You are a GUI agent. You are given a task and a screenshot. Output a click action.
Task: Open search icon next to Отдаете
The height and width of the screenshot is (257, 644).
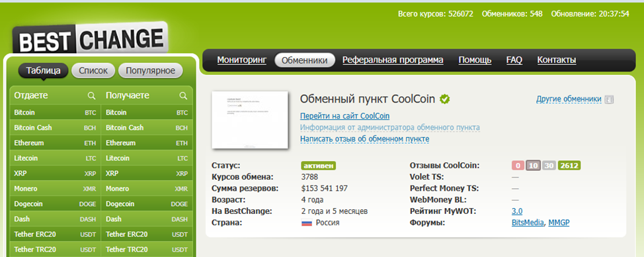[92, 95]
